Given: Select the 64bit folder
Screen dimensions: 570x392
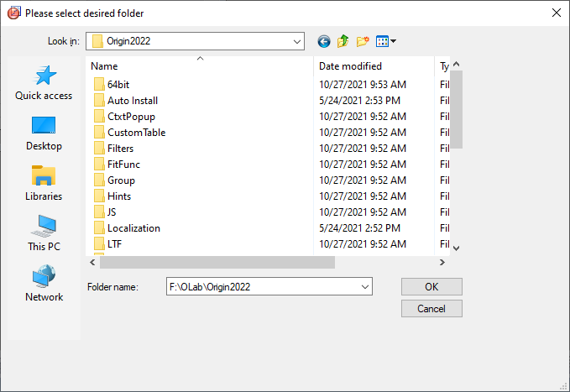Looking at the screenshot, I should click(x=118, y=85).
